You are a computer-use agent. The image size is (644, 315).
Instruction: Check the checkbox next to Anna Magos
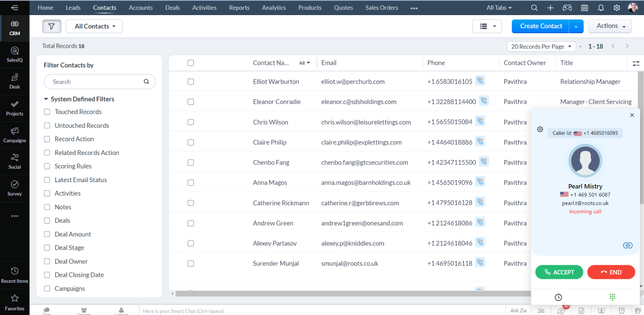tap(191, 182)
